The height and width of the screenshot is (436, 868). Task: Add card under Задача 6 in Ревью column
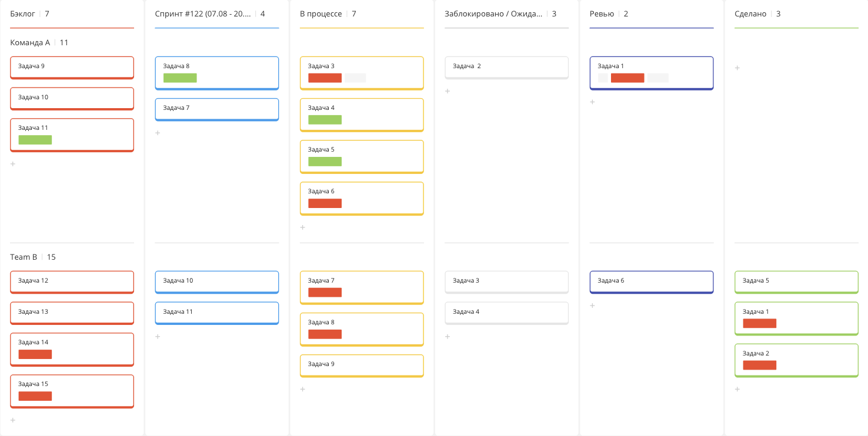(593, 306)
